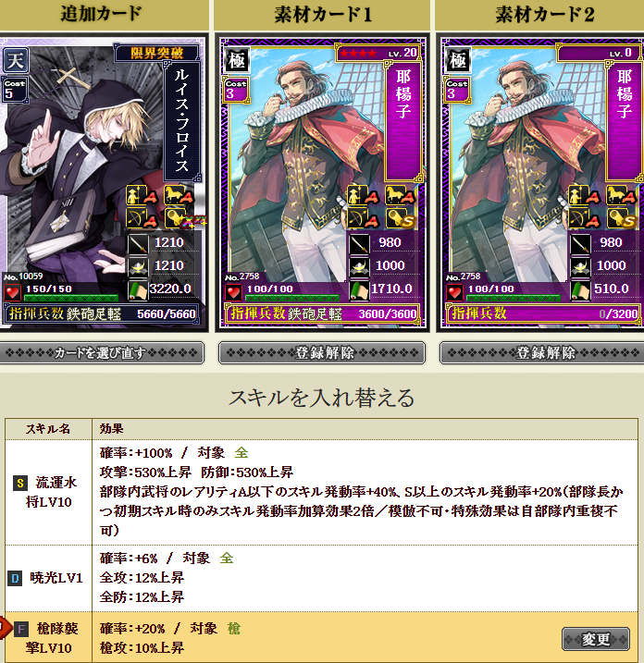Click the 天 rarity badge on ルイス・フロイス card

click(16, 60)
